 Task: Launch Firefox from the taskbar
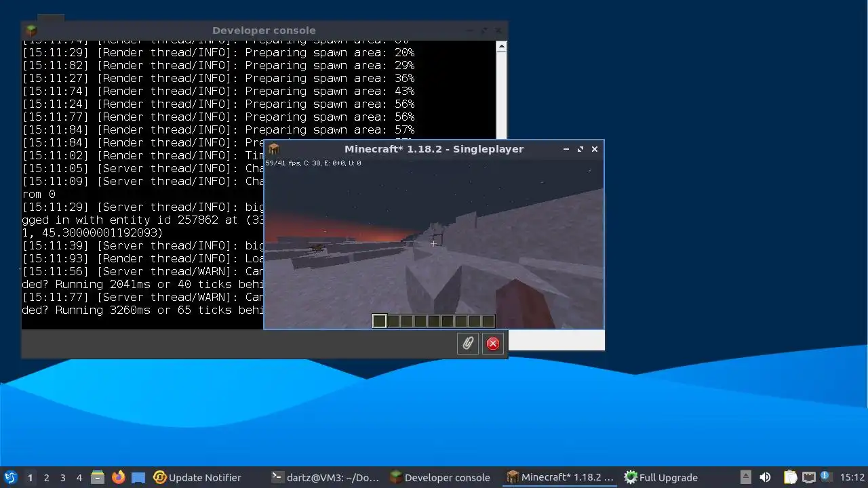118,477
